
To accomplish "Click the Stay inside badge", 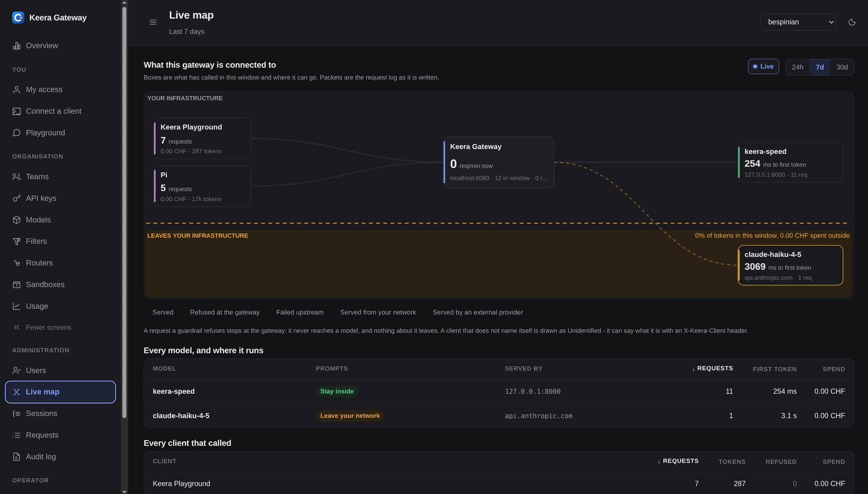I will tap(337, 391).
